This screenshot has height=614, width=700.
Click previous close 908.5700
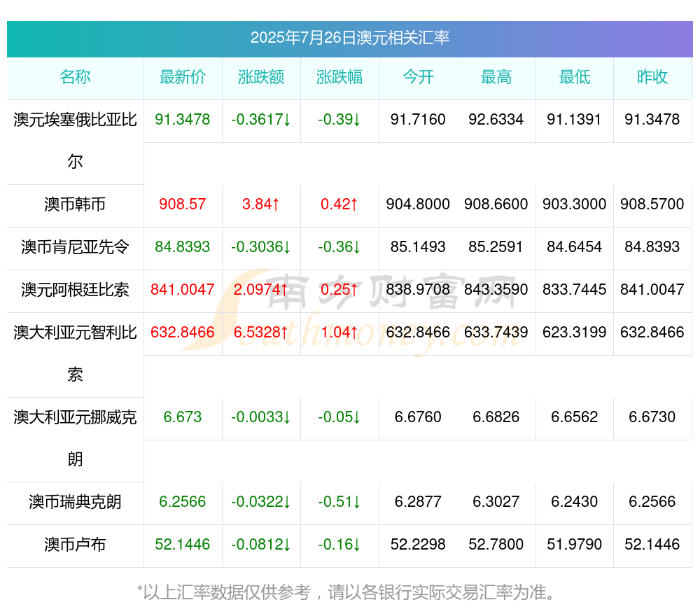[x=652, y=204]
